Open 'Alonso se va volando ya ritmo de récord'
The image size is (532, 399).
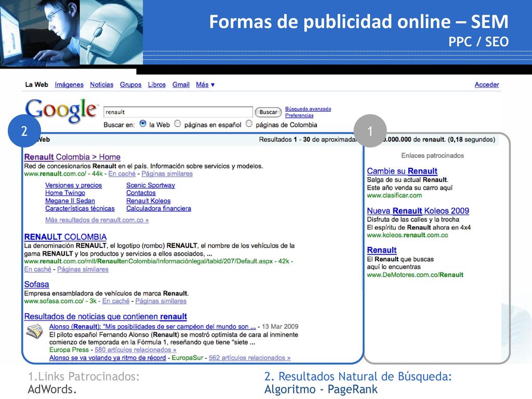pos(108,357)
